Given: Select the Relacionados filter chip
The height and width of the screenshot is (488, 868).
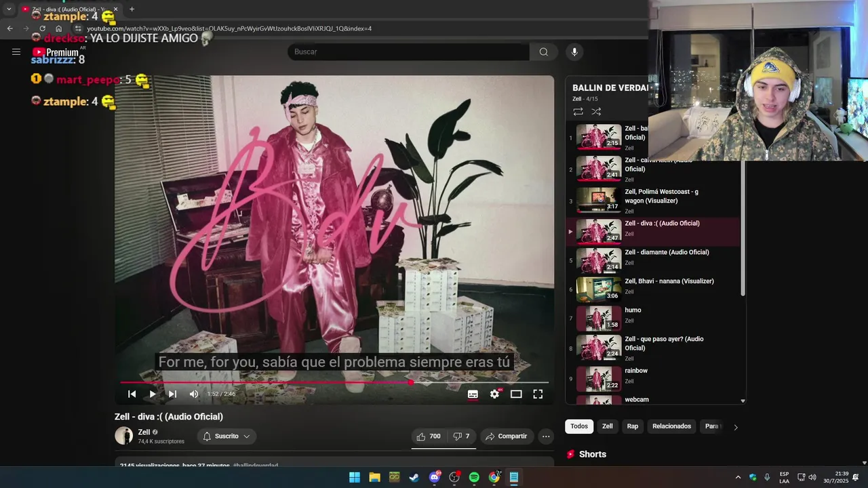Looking at the screenshot, I should pyautogui.click(x=671, y=426).
